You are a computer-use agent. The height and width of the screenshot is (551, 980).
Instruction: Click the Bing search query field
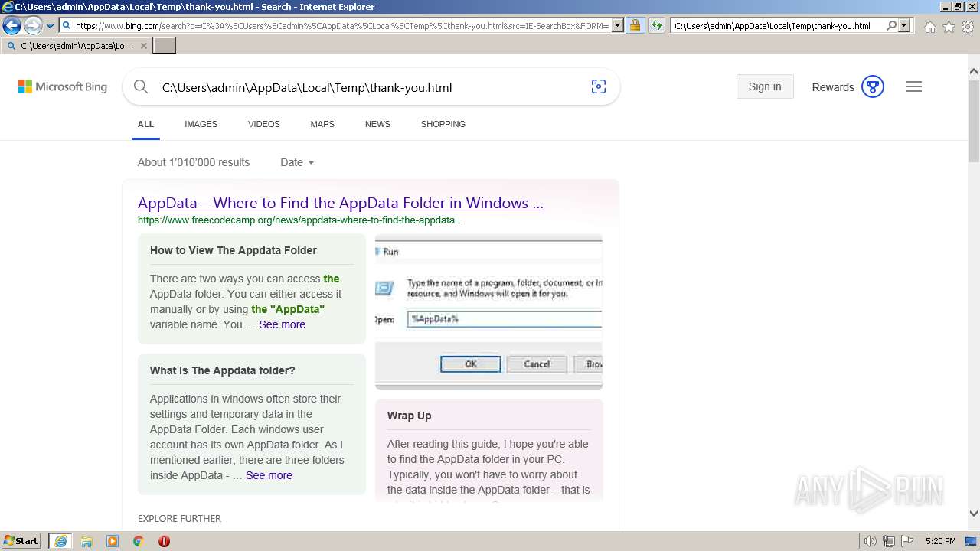pyautogui.click(x=367, y=87)
